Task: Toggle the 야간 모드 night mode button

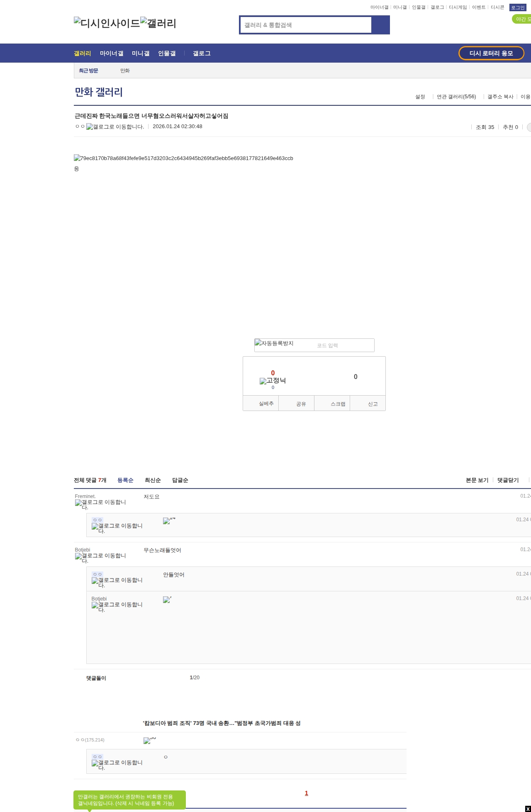Action: [522, 19]
